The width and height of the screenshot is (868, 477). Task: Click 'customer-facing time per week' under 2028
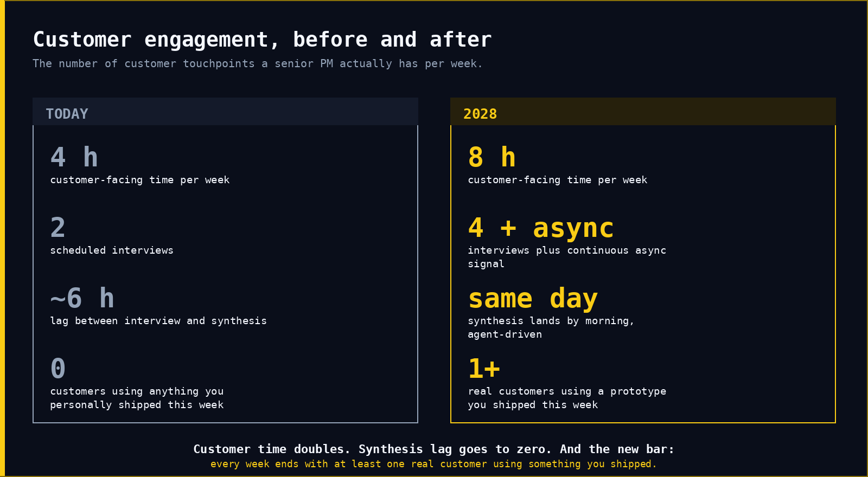(558, 180)
